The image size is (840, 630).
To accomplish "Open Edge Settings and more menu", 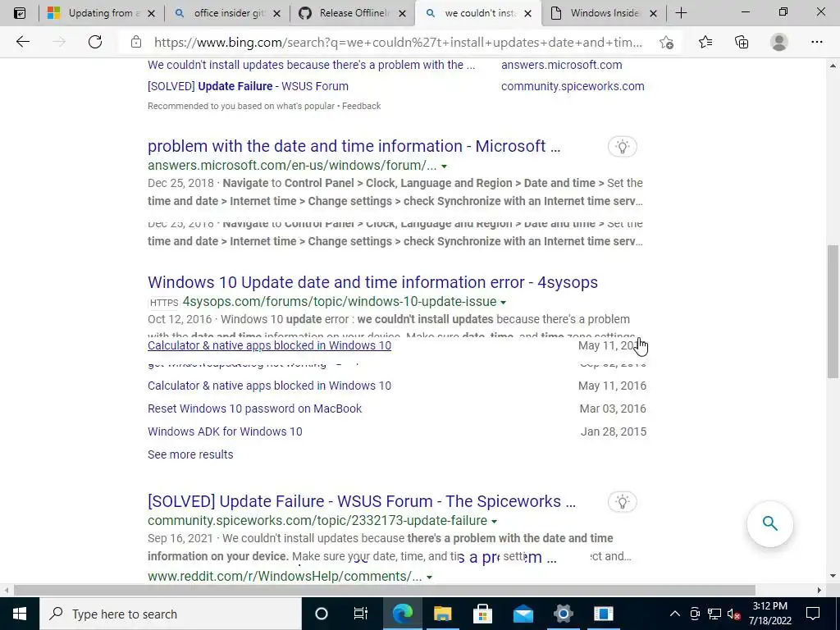I will tap(816, 42).
